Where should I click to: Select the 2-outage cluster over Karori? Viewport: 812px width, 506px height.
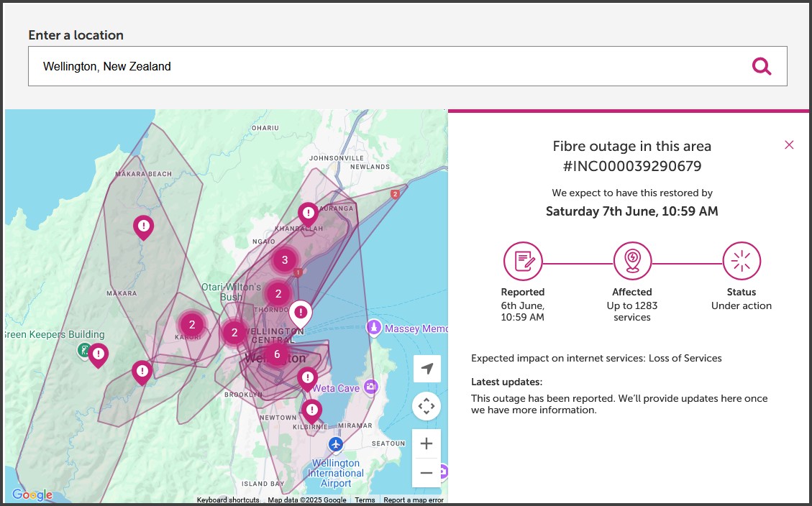click(x=192, y=324)
